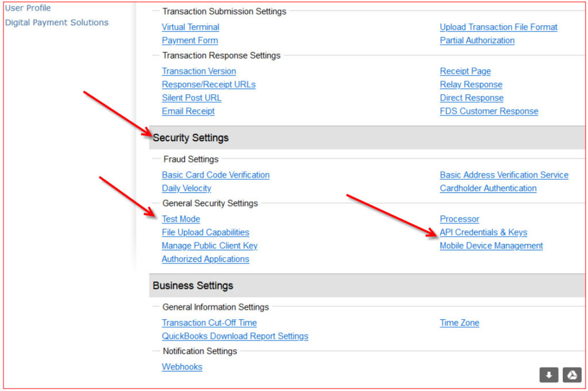The width and height of the screenshot is (588, 391).
Task: Open API Credentials & Keys
Action: 483,232
